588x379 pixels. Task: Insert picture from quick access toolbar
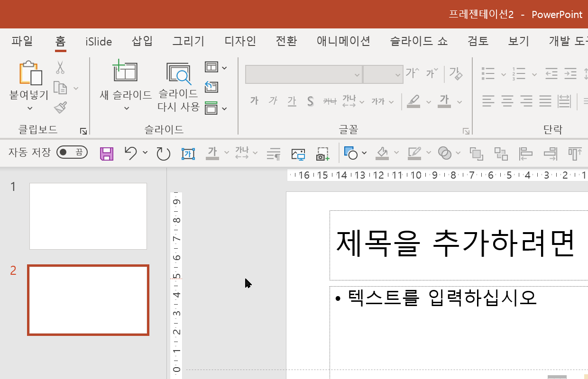pos(298,153)
